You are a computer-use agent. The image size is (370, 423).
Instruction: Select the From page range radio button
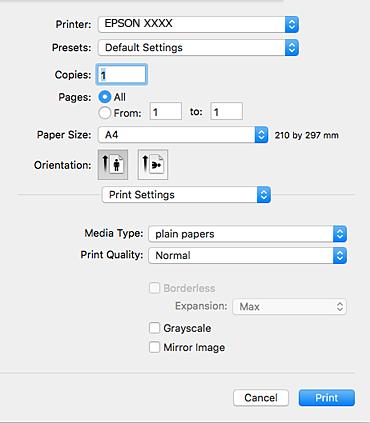[x=105, y=113]
